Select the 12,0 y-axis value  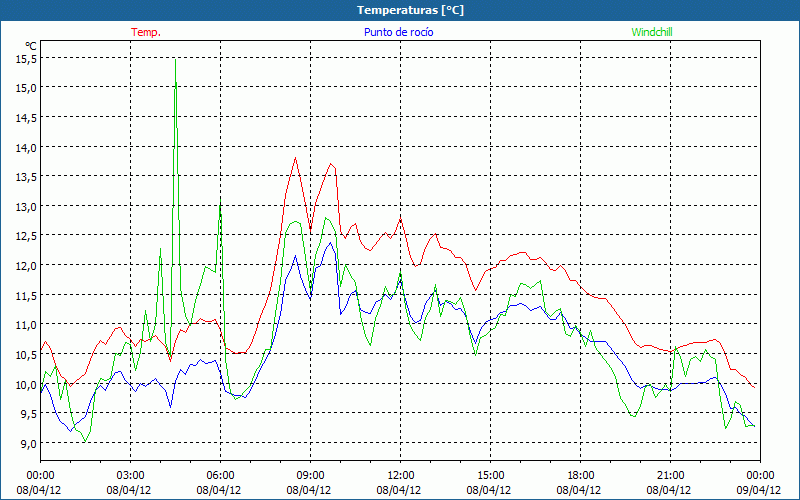pyautogui.click(x=27, y=266)
